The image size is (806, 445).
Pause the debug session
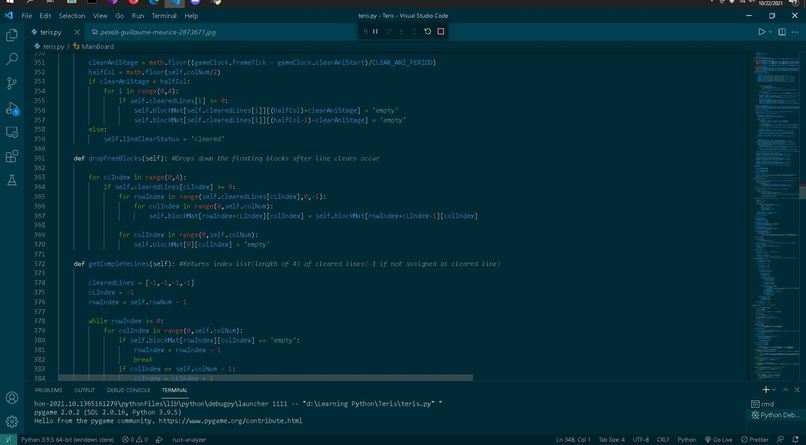[375, 31]
